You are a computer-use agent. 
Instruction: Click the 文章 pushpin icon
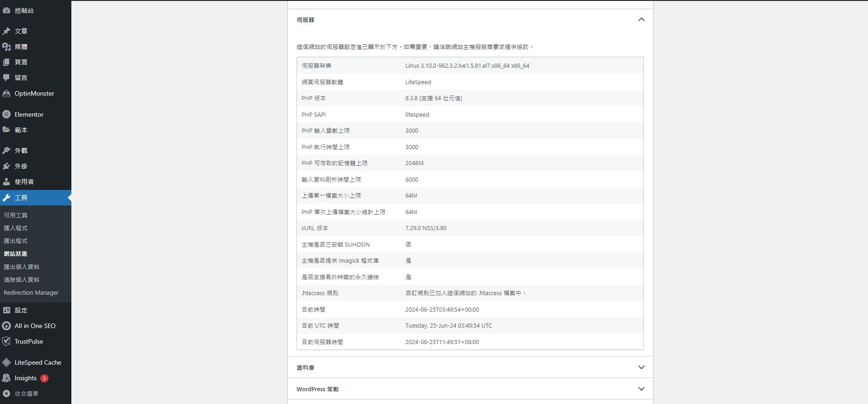(6, 31)
